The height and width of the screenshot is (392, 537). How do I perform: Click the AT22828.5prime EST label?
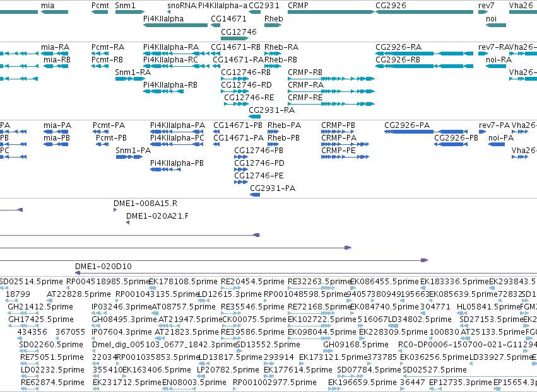click(79, 294)
